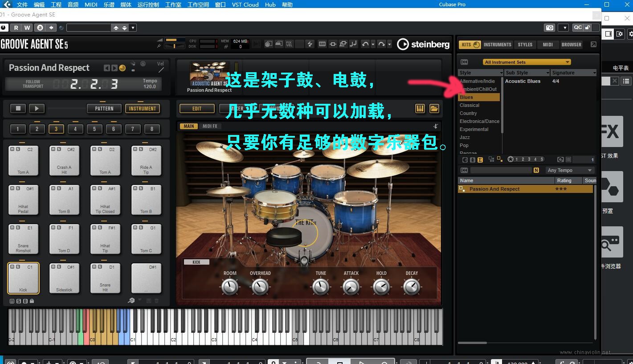Click the keyboard icon beside the Edit row
Viewport: 633px width, 364px height.
click(420, 108)
